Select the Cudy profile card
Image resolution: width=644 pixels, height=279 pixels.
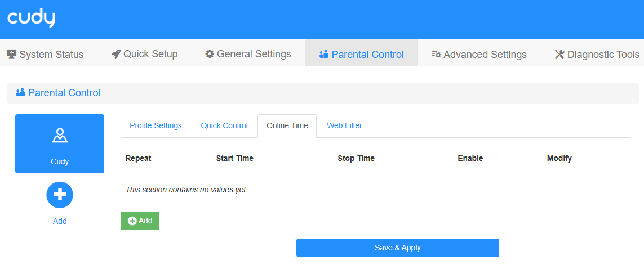(x=60, y=143)
